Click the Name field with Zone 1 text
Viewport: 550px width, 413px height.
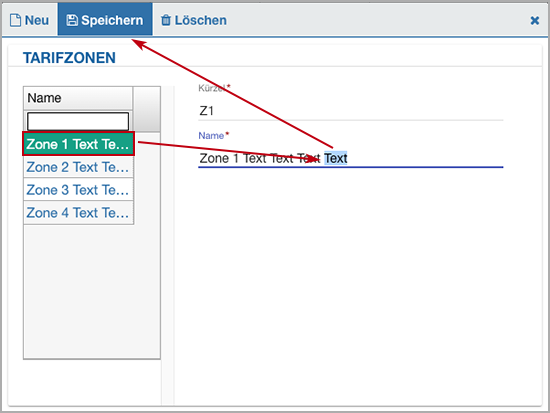click(x=350, y=158)
